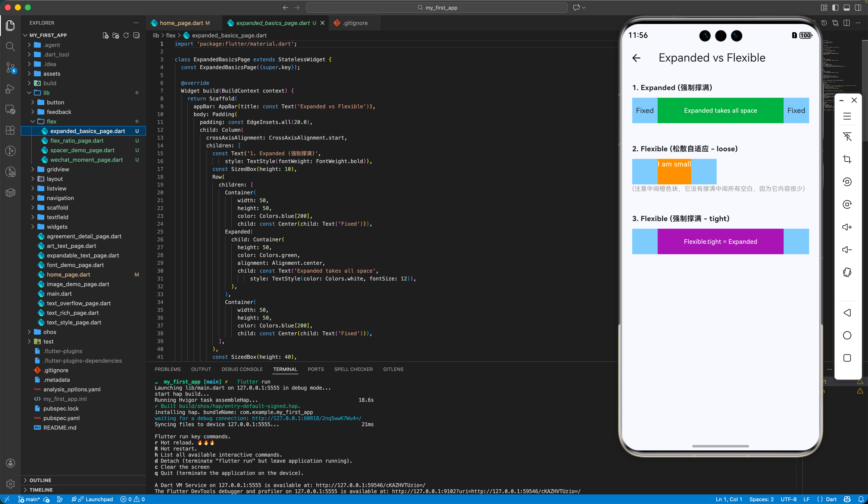Click New File icon in Explorer header
The width and height of the screenshot is (868, 504).
point(105,35)
